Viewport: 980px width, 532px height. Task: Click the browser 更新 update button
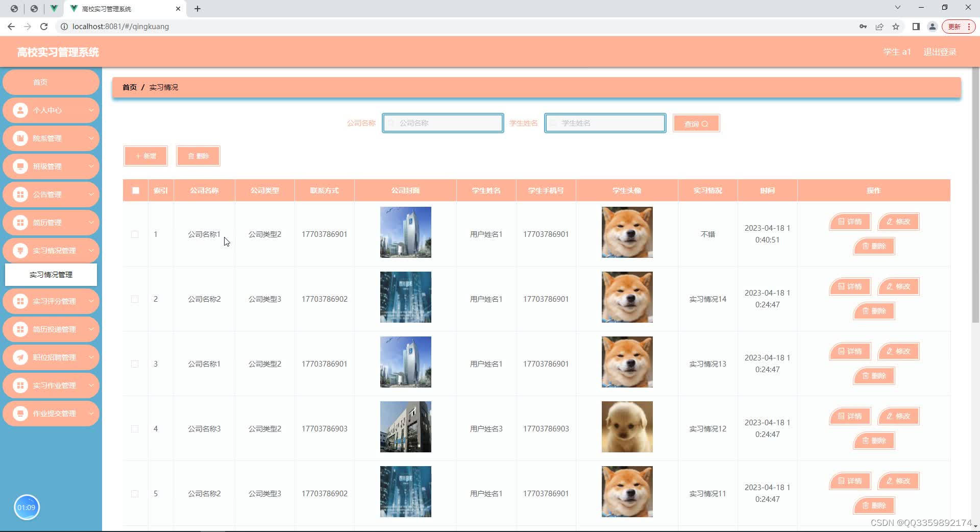tap(959, 27)
